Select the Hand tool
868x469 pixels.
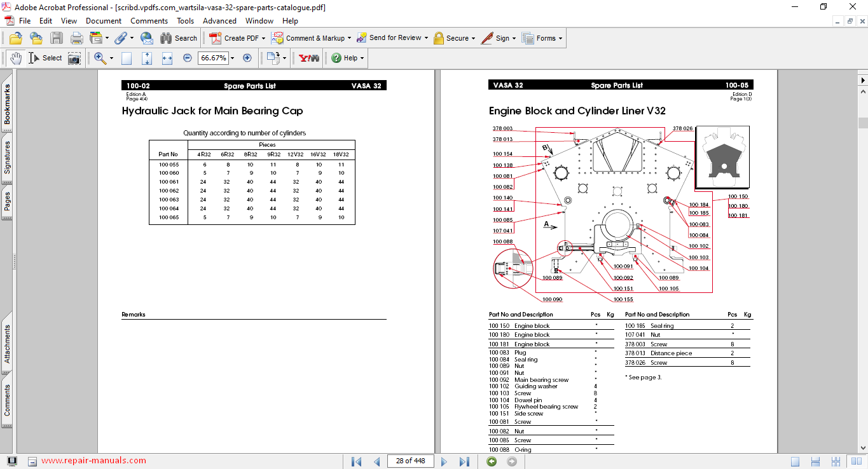(15, 58)
